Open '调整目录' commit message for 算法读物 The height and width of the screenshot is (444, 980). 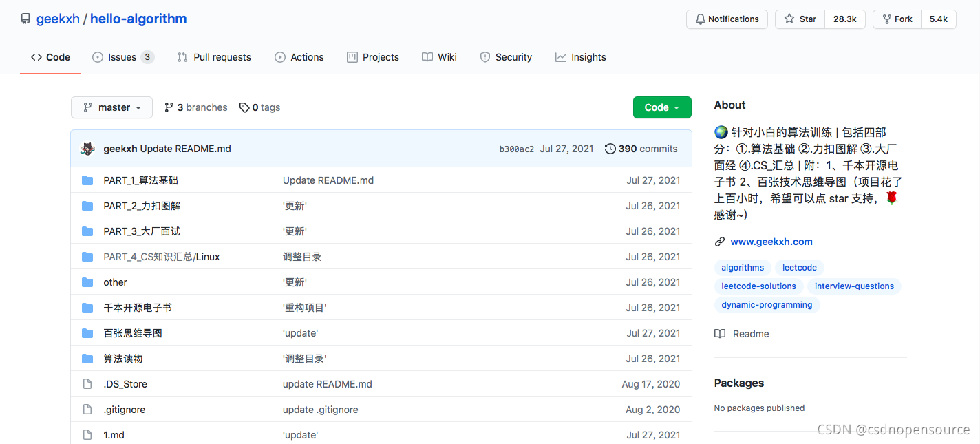pos(305,359)
